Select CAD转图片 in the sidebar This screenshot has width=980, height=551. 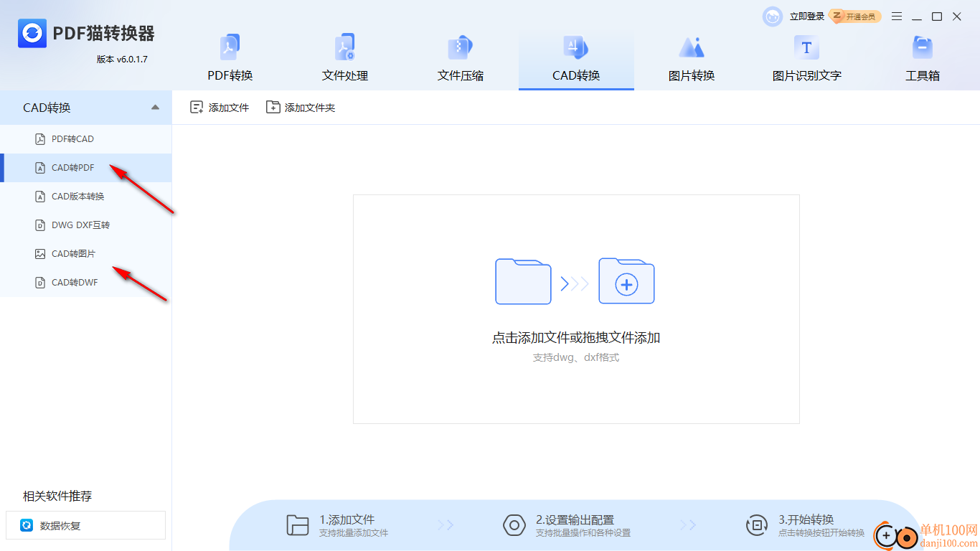coord(86,254)
